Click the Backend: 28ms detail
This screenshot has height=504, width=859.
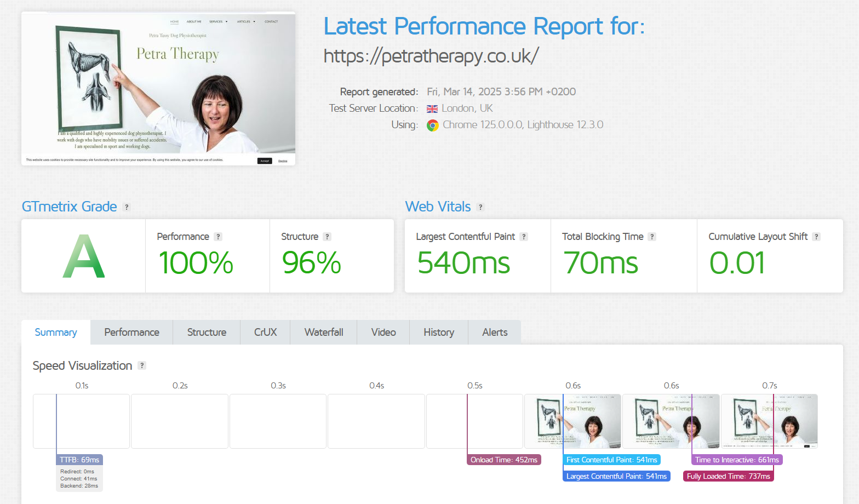[x=79, y=486]
